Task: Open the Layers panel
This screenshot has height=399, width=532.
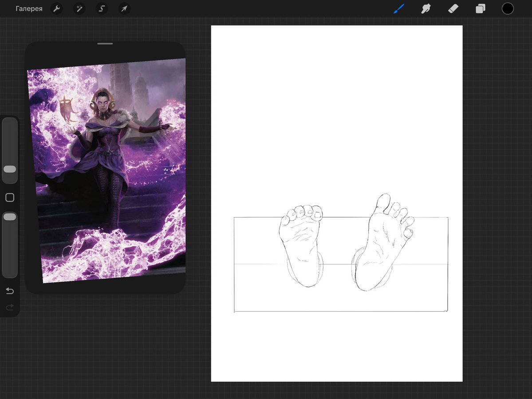Action: [x=480, y=8]
